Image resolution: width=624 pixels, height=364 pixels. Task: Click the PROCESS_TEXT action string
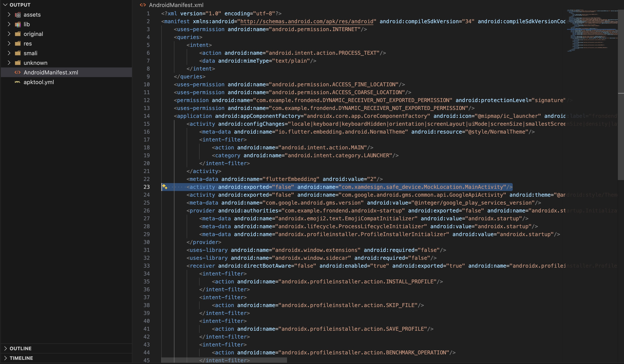click(x=323, y=53)
